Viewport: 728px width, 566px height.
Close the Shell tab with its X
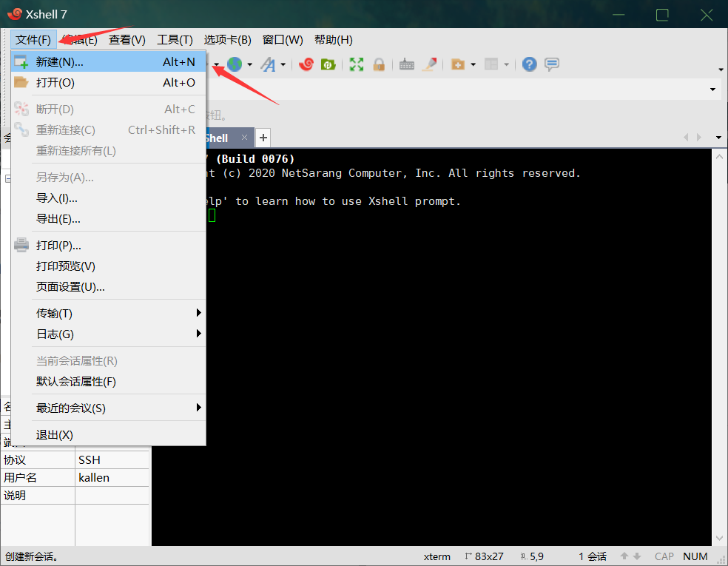coord(244,138)
